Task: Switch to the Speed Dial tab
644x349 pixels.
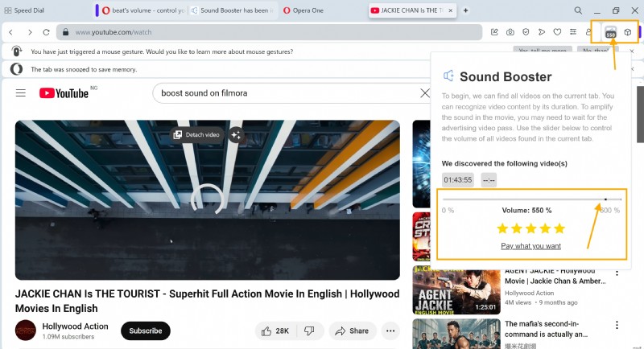Action: [x=24, y=10]
